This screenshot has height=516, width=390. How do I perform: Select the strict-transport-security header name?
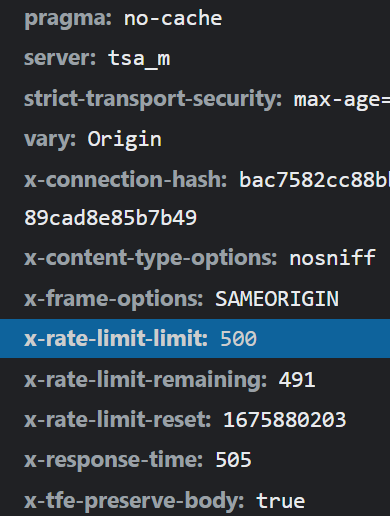(x=153, y=100)
